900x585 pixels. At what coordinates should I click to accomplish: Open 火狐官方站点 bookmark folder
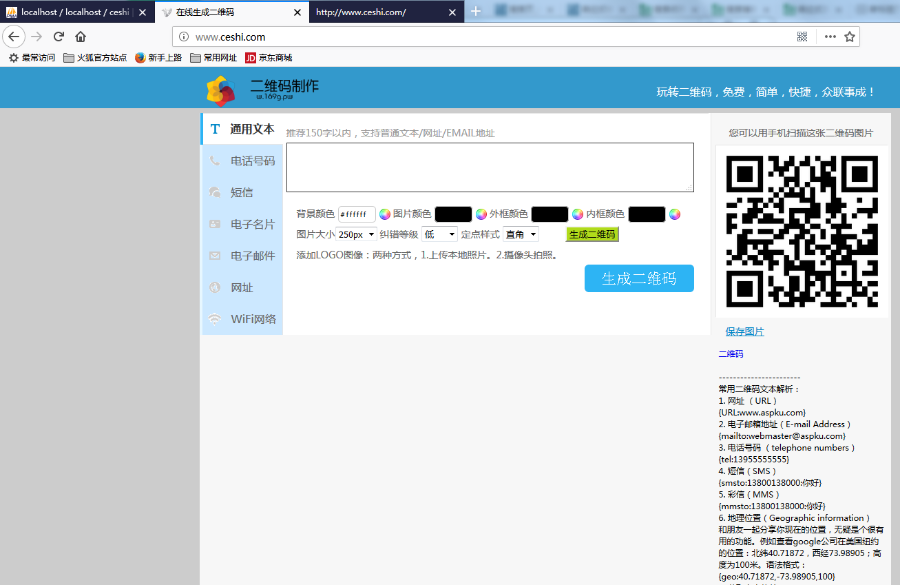[x=95, y=57]
